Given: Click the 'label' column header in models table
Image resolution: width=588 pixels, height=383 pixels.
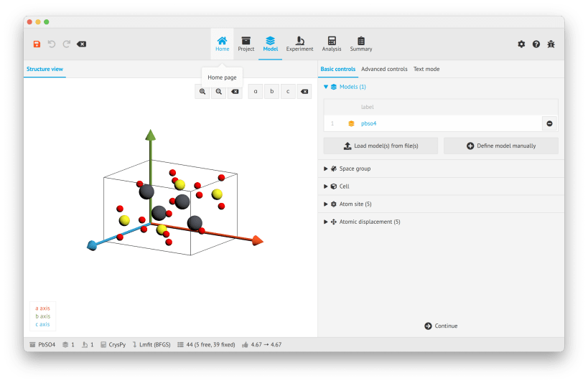Looking at the screenshot, I should coord(367,107).
